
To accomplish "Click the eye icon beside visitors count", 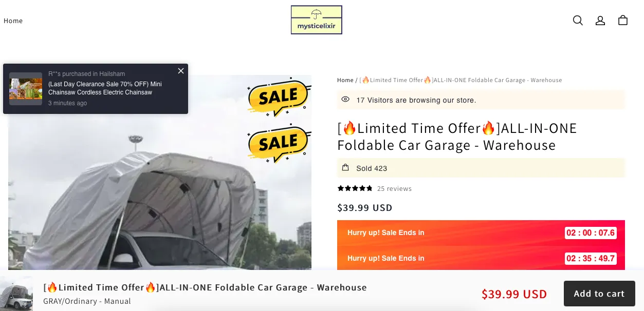I will coord(346,100).
